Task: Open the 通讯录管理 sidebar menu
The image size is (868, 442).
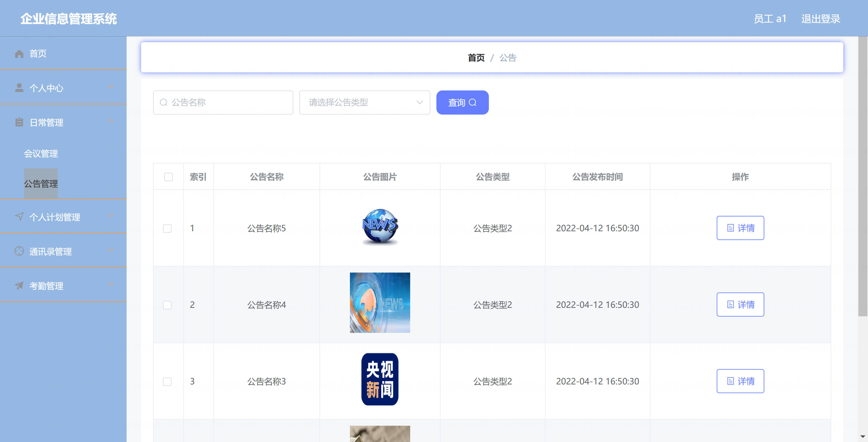Action: (x=63, y=251)
